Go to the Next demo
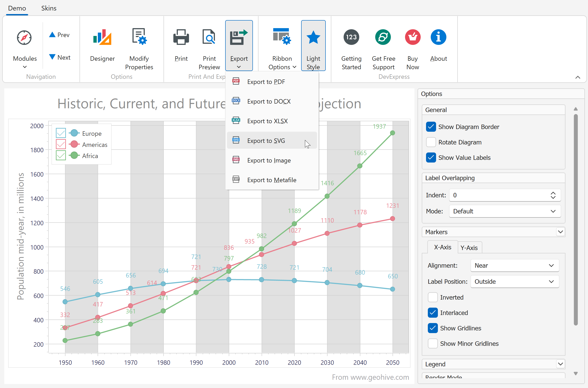The height and width of the screenshot is (388, 588). [60, 57]
